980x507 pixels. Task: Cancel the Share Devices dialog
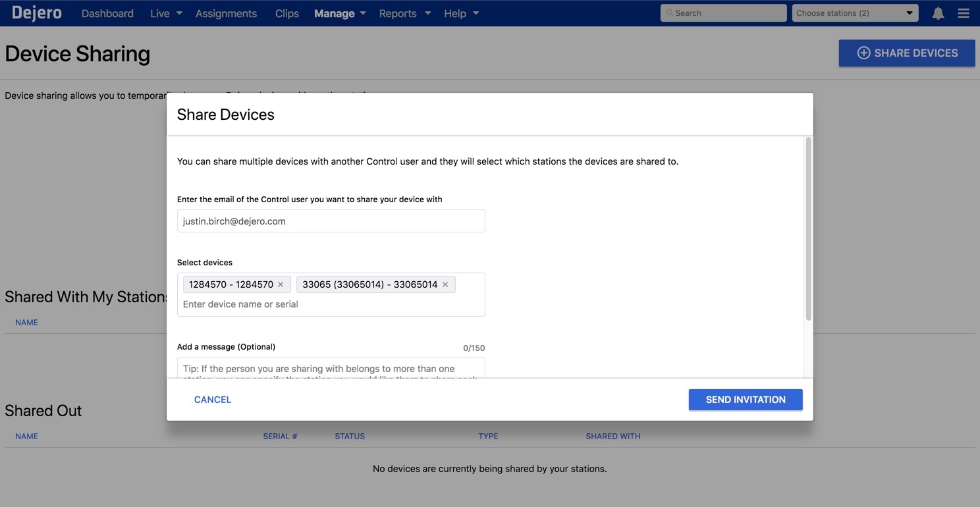click(x=213, y=400)
